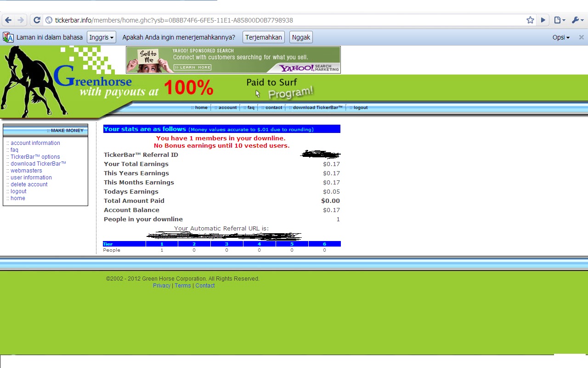Open the Contact footer link
This screenshot has width=588, height=368.
coord(205,286)
